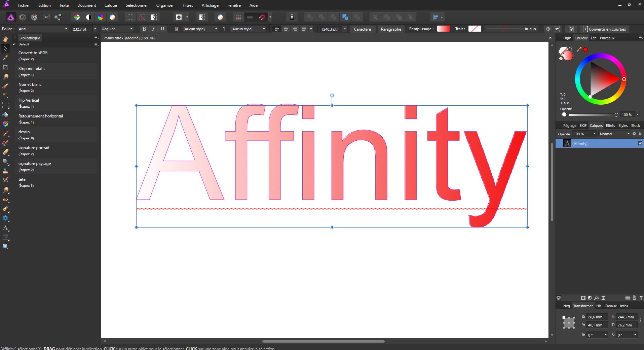Toggle the snapping magnet icon
Image resolution: width=644 pixels, height=350 pixels.
[262, 17]
